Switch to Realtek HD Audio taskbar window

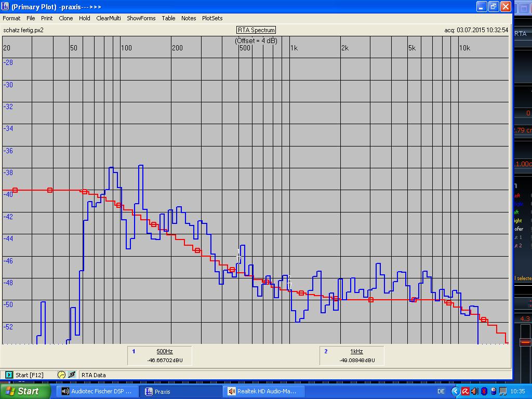[x=263, y=391]
